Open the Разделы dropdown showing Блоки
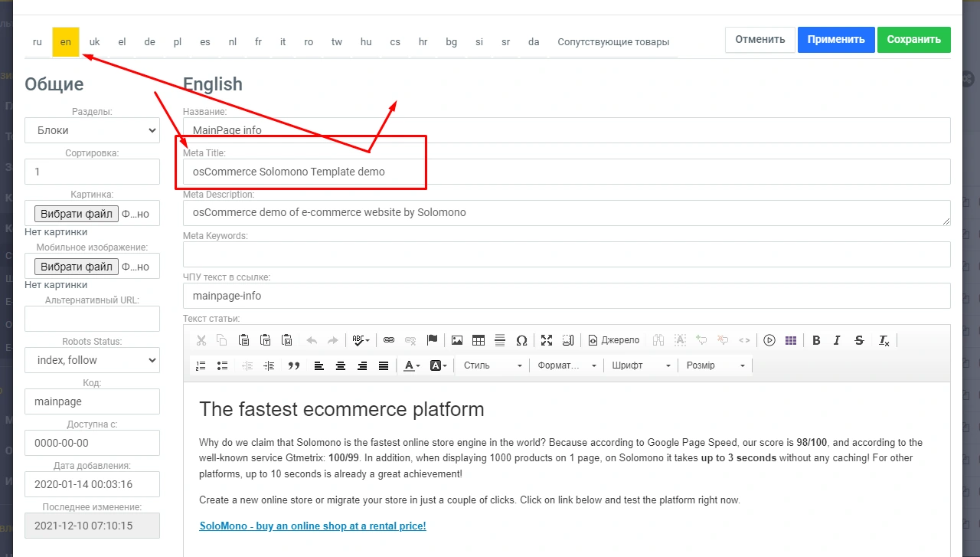 [92, 131]
